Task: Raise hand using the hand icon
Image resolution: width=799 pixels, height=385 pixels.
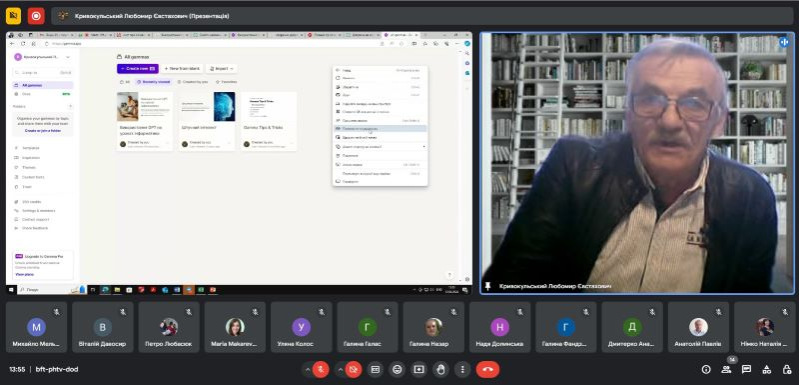Action: click(441, 369)
